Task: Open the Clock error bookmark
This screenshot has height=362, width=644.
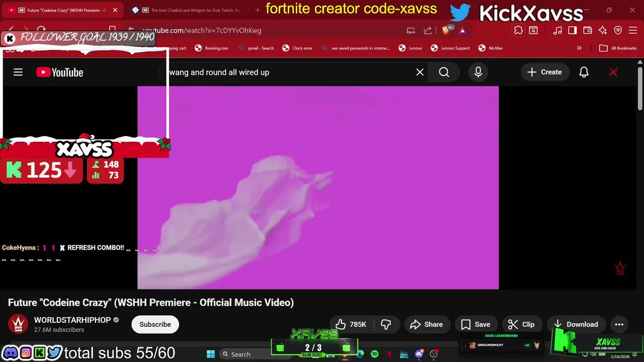Action: (x=297, y=48)
